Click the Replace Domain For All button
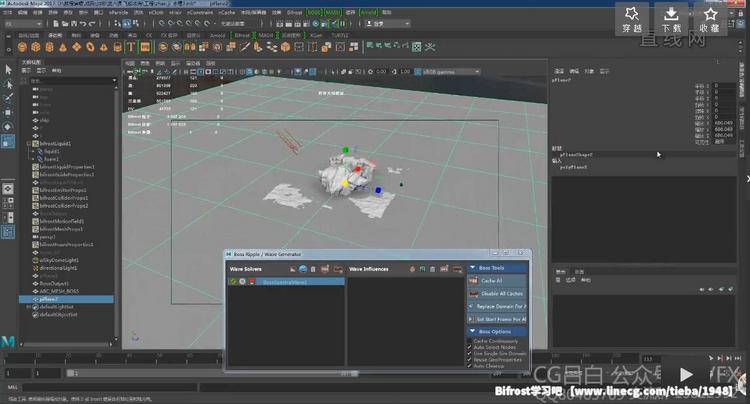The height and width of the screenshot is (404, 750). click(x=496, y=306)
